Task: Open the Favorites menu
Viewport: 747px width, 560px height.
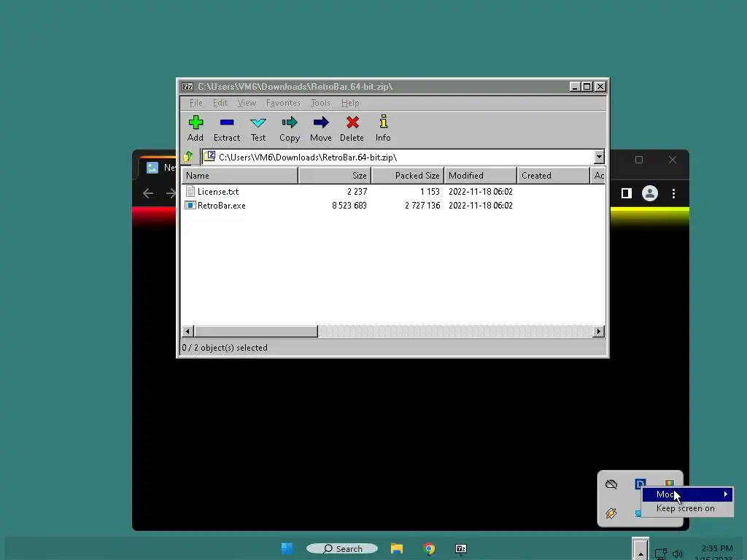Action: click(x=283, y=103)
